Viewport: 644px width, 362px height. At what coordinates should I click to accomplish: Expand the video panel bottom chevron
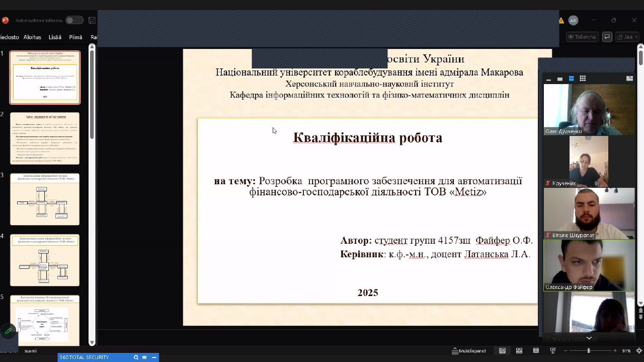click(x=589, y=338)
